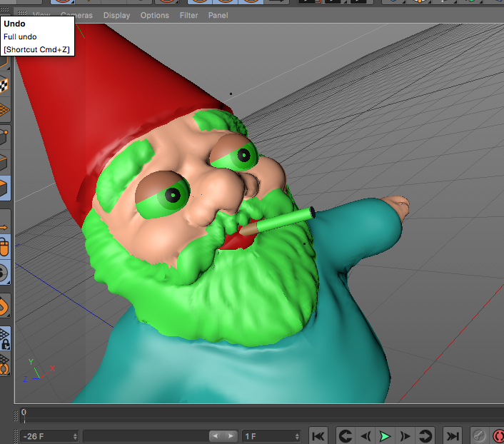Select the Tweak mouse mode icon
The image size is (504, 444).
point(4,248)
